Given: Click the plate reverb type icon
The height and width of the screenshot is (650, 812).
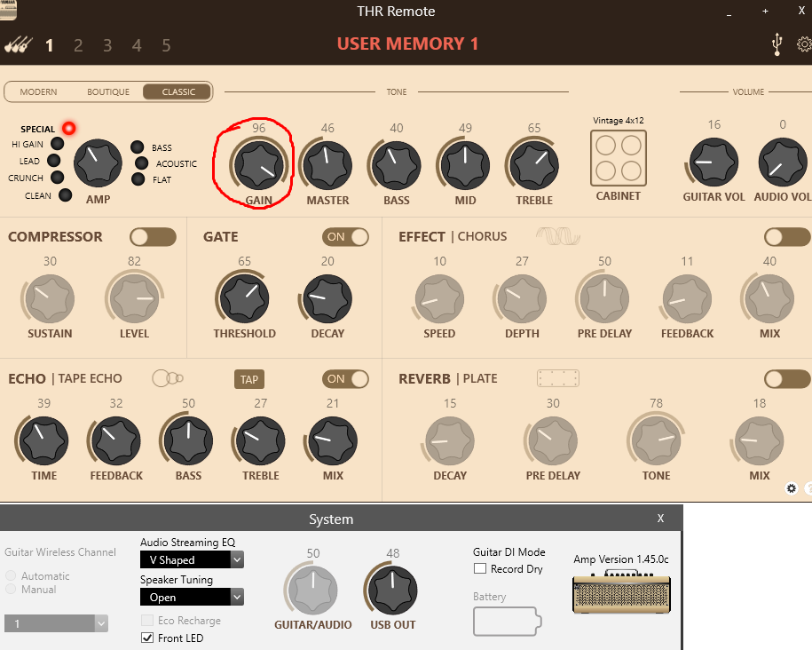Looking at the screenshot, I should [557, 378].
